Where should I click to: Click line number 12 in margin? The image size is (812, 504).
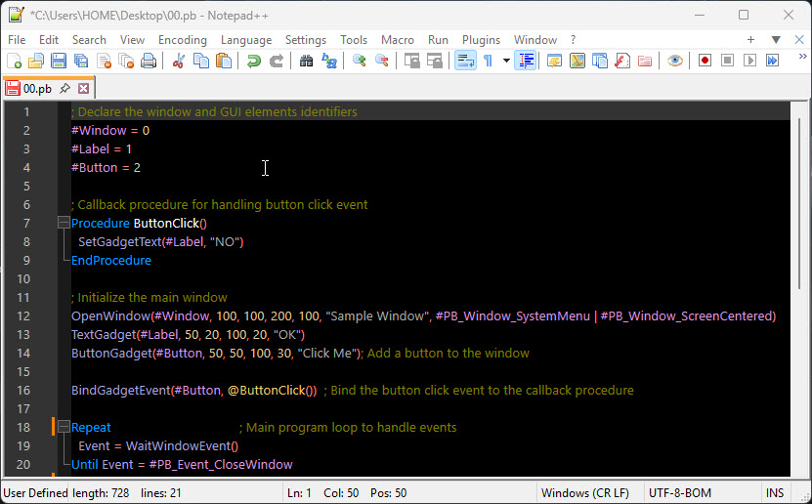(x=23, y=316)
